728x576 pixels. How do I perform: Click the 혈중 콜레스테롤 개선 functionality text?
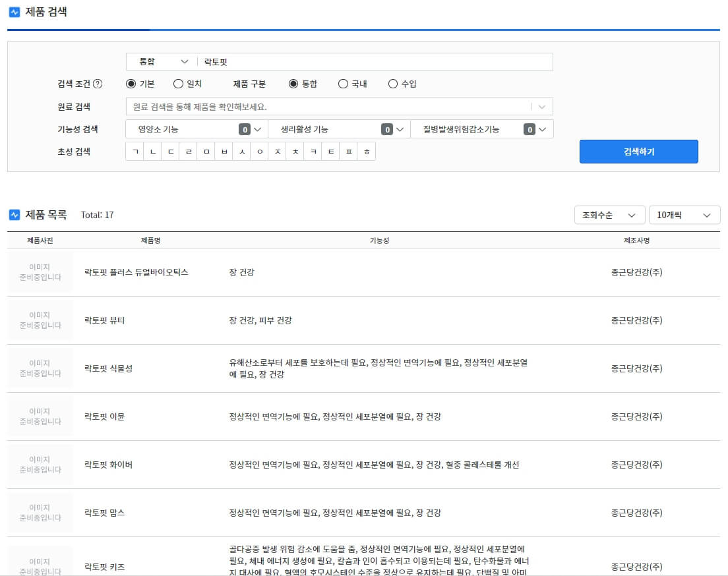[483, 465]
